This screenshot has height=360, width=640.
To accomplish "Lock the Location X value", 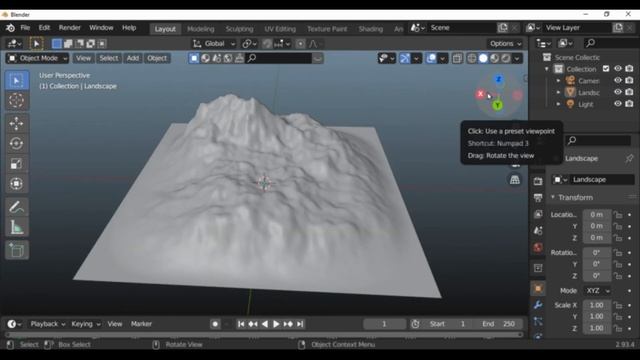I will pos(618,215).
